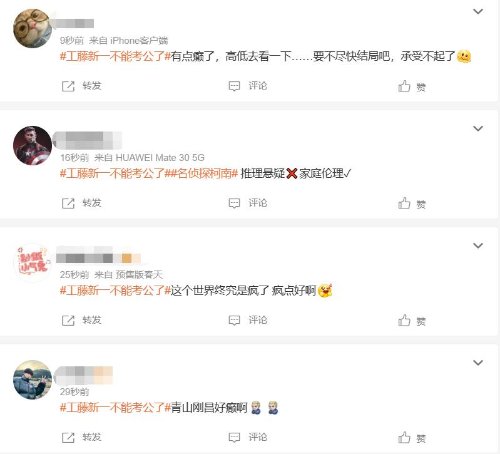
Task: Comment on the 这个世界终究是疯了 post
Action: point(248,320)
